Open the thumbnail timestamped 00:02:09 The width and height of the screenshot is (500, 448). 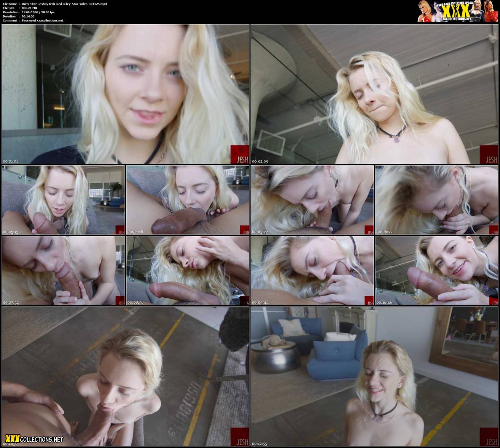[374, 94]
